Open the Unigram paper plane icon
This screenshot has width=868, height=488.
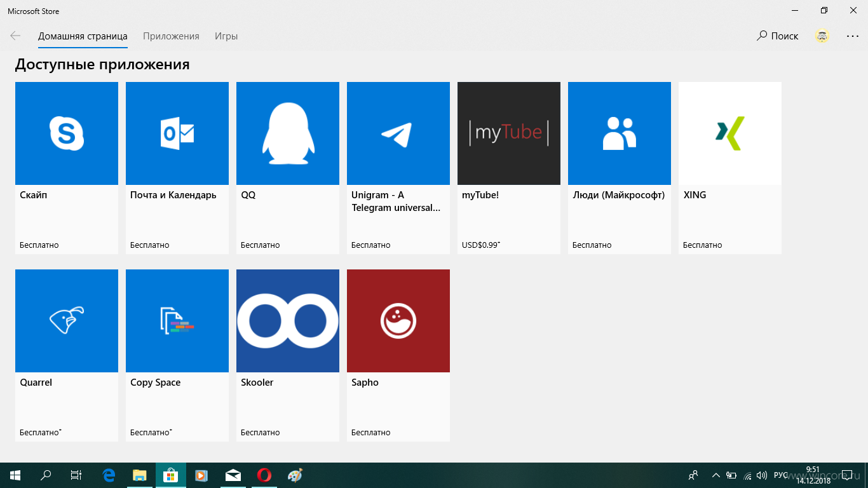[x=398, y=133]
